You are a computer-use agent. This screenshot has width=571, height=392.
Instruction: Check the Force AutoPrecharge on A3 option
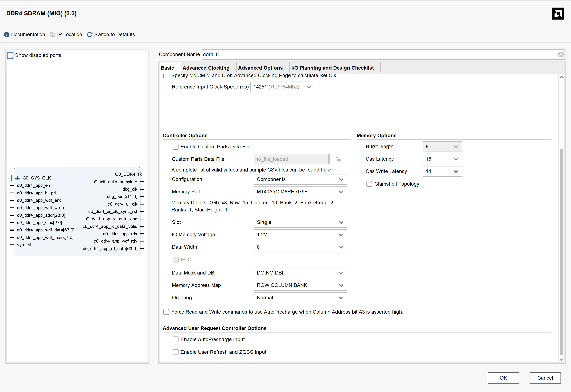(x=166, y=312)
